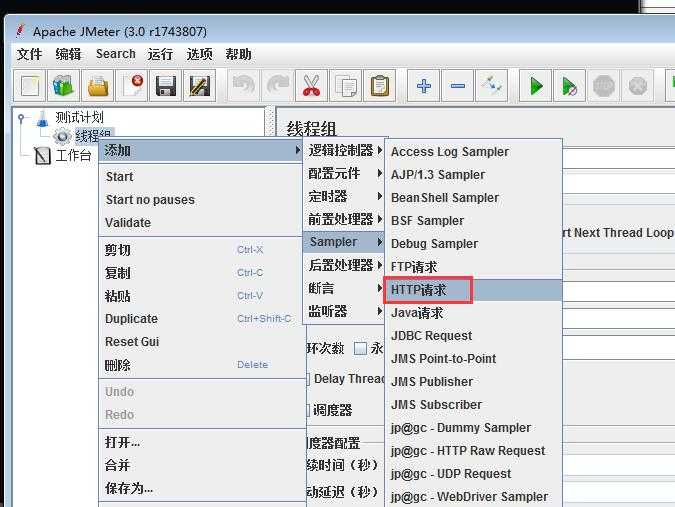This screenshot has height=507, width=675.
Task: Choose Start in context menu
Action: point(201,176)
